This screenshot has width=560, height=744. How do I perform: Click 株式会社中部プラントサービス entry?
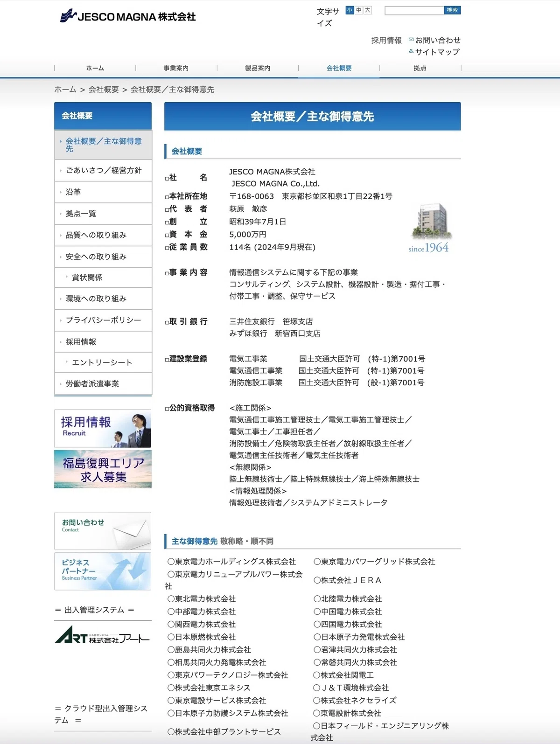(224, 732)
